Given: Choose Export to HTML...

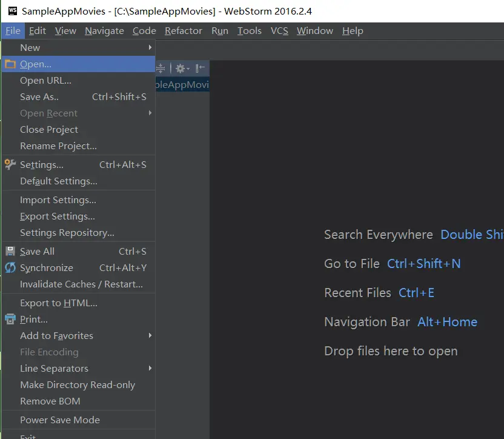Looking at the screenshot, I should pyautogui.click(x=78, y=303).
